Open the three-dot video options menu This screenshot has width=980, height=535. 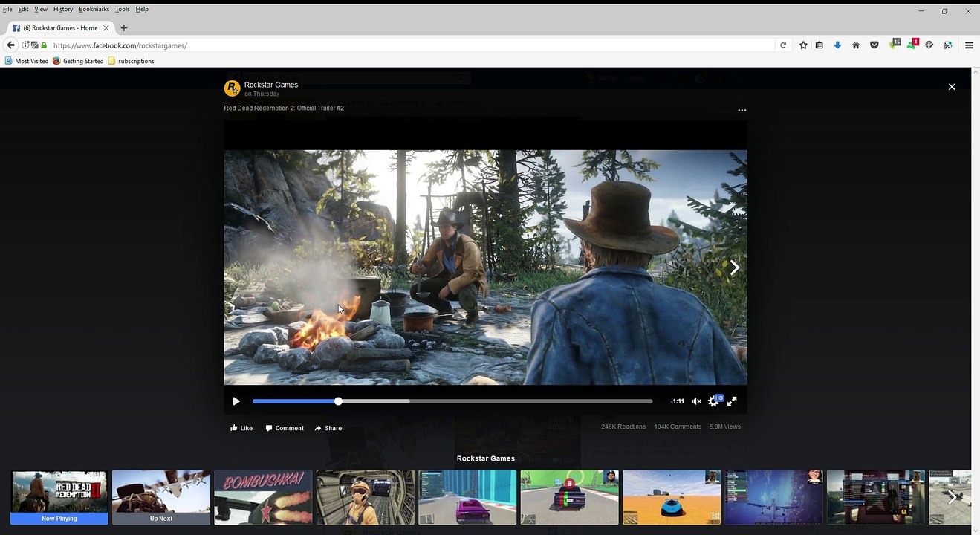pyautogui.click(x=742, y=110)
